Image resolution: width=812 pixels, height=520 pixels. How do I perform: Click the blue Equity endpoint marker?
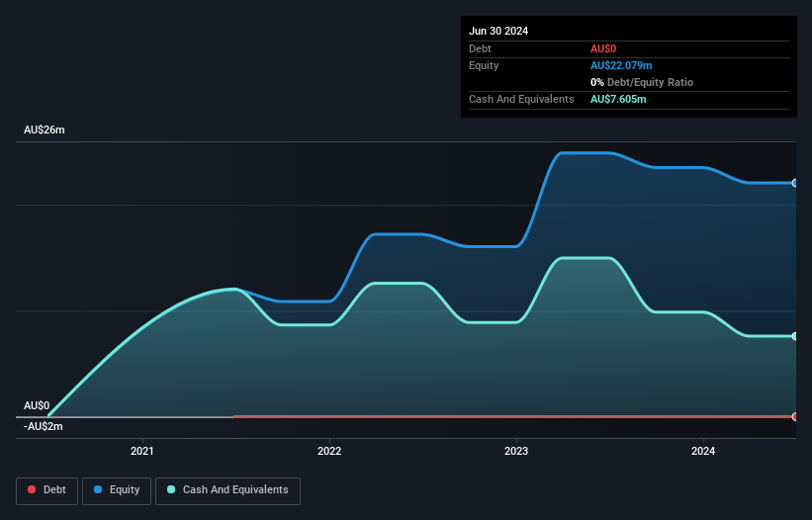[795, 183]
